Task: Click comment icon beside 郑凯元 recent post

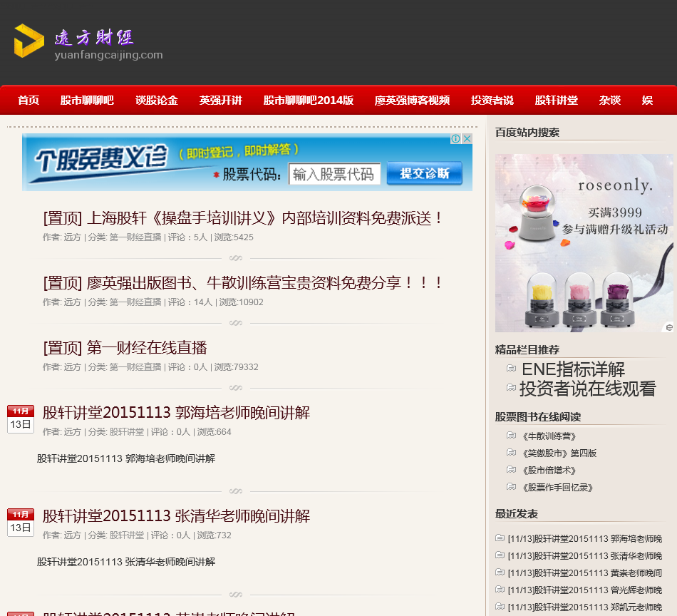Action: (500, 607)
